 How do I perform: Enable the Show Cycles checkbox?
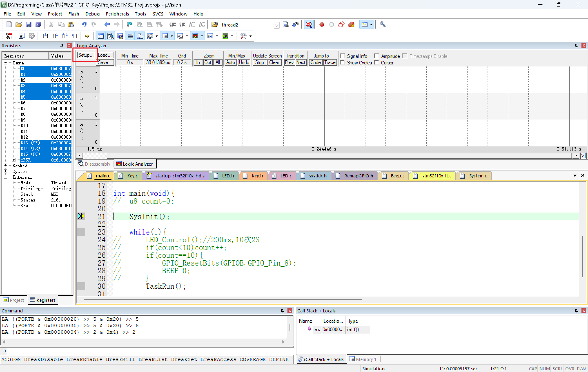(342, 63)
